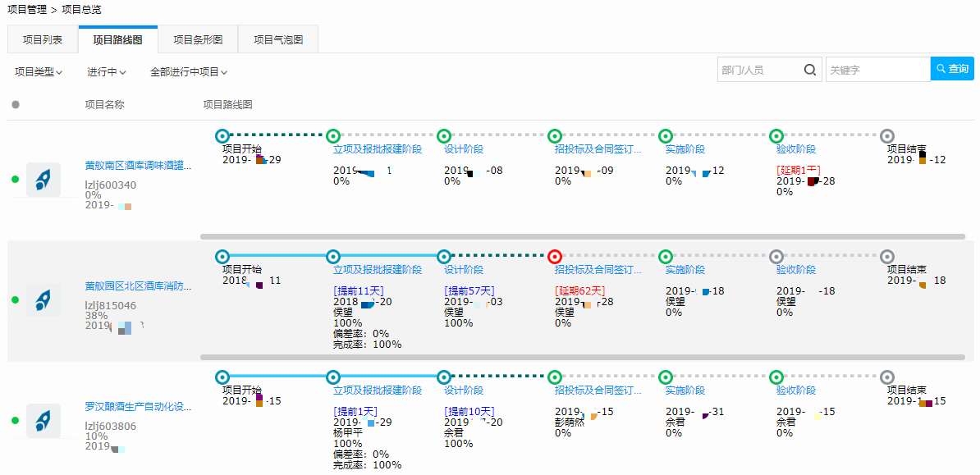This screenshot has height=475, width=980.
Task: Click red delayed 招投标 node in second project
Action: pos(555,256)
